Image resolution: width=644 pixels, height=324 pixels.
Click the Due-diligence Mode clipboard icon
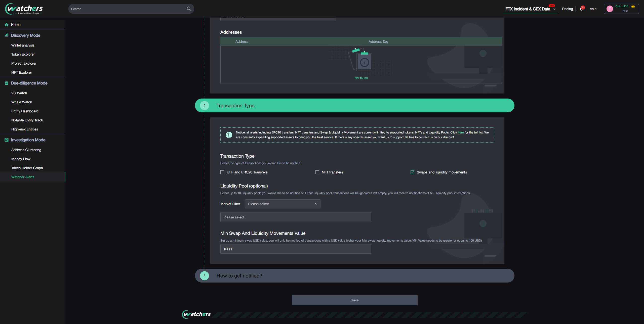(7, 83)
